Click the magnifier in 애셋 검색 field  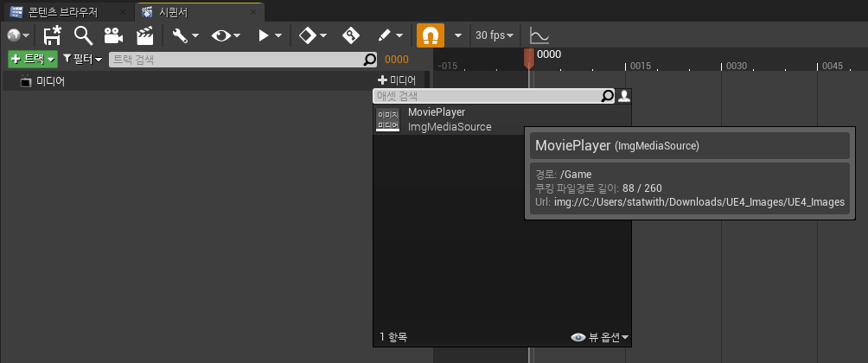tap(607, 96)
